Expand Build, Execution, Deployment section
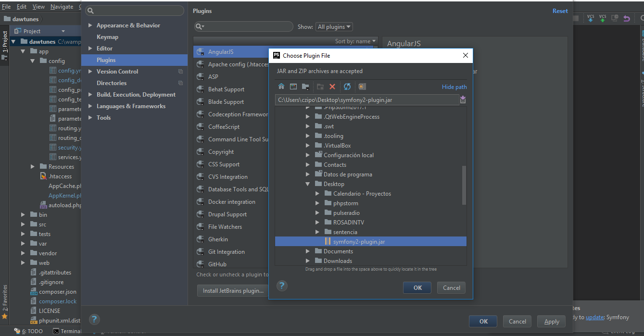The image size is (644, 336). coord(90,95)
